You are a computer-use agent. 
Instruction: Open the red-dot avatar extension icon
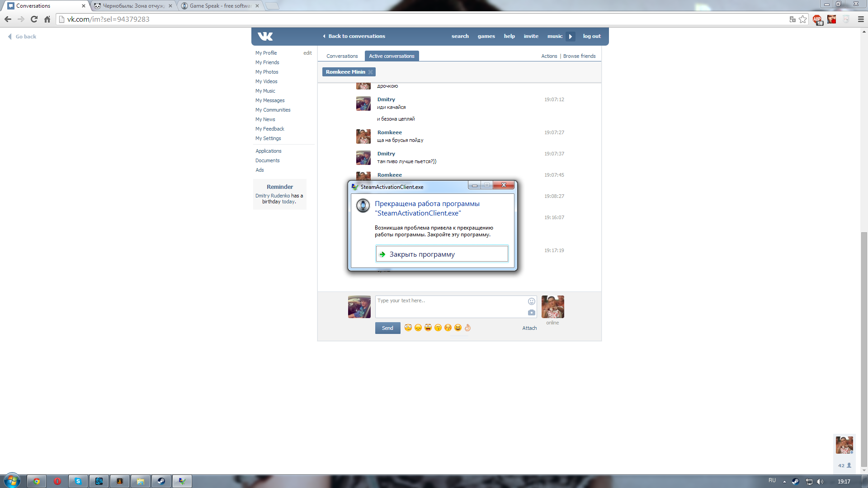pyautogui.click(x=831, y=19)
